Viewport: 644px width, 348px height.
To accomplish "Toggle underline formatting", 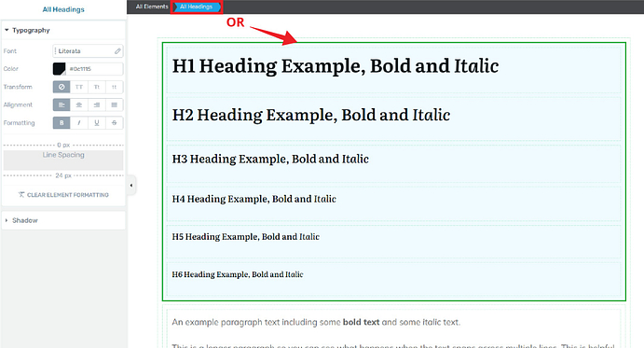I will pyautogui.click(x=97, y=122).
